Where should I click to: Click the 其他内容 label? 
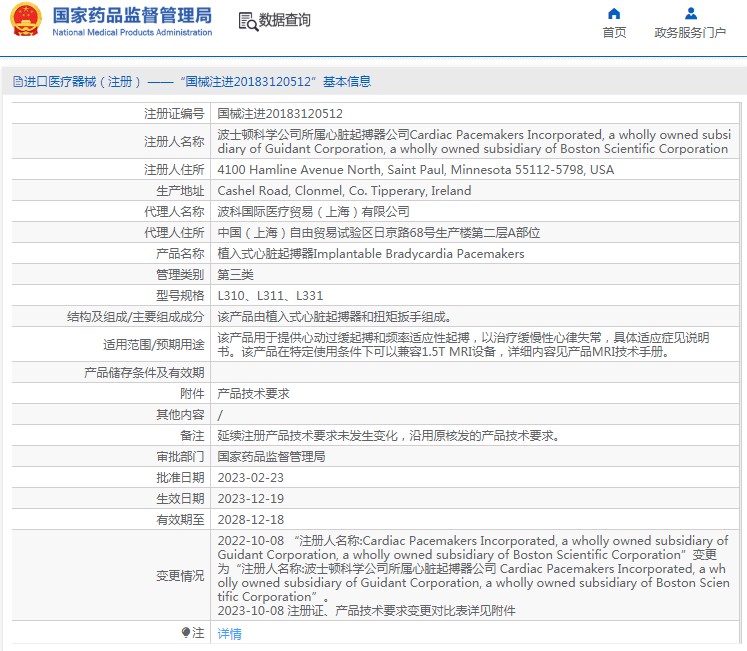180,415
